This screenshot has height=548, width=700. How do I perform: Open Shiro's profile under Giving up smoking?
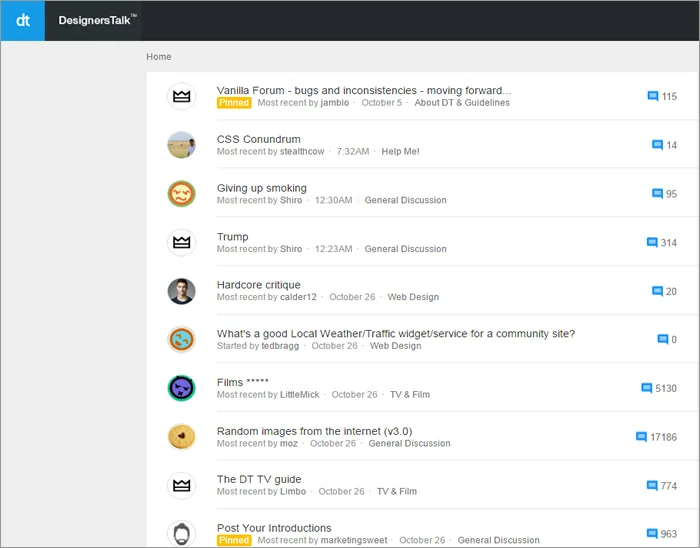pos(291,200)
